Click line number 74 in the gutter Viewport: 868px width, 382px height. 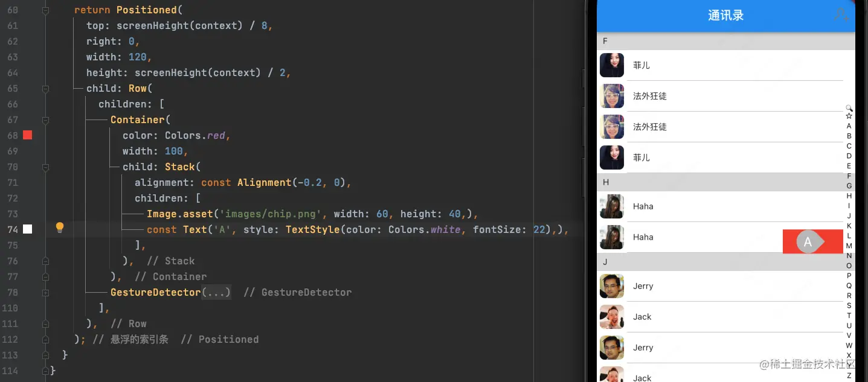[13, 229]
